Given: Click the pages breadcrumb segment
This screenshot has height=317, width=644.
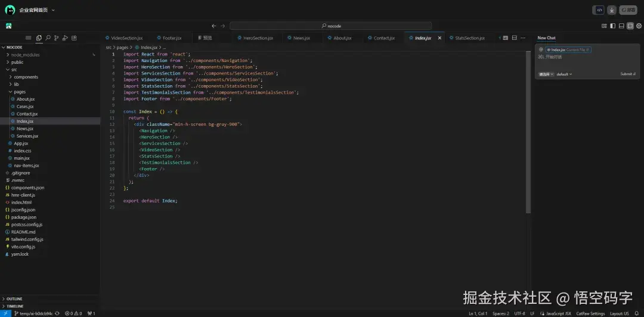Looking at the screenshot, I should [x=122, y=48].
